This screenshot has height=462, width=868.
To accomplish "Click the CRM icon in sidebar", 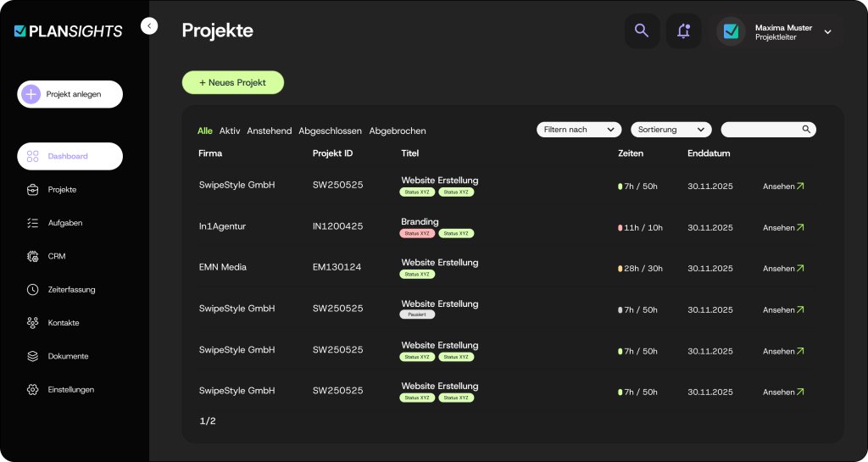I will point(33,256).
